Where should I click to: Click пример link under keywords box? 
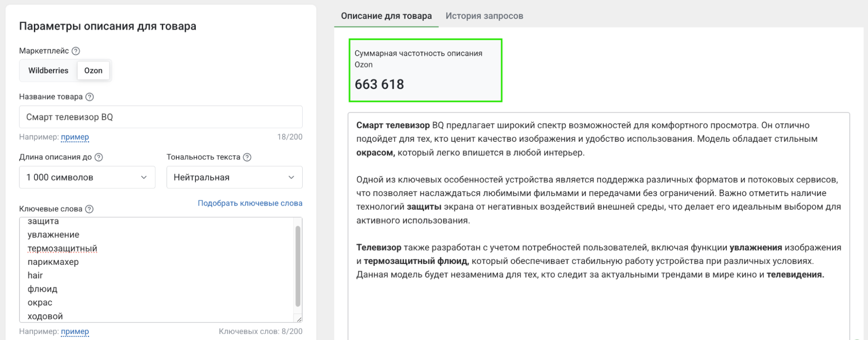[x=75, y=331]
